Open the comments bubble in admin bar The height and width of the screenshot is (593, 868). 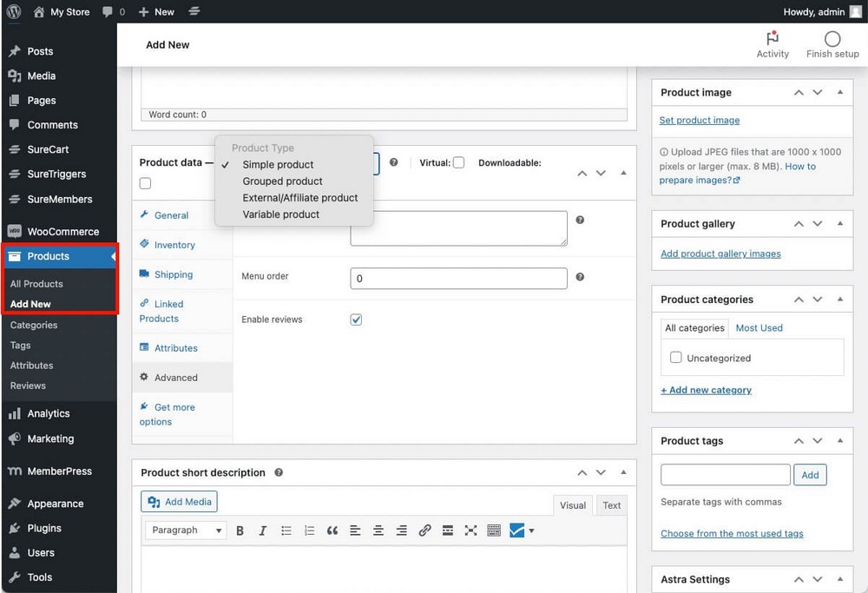click(114, 11)
